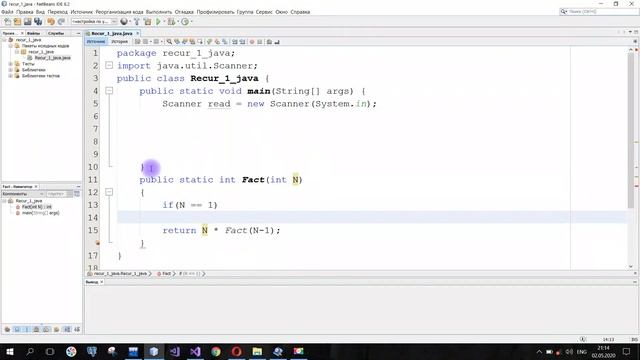Open Chrome from the taskbar
Screen dimensions: 640x360
[x=216, y=351]
